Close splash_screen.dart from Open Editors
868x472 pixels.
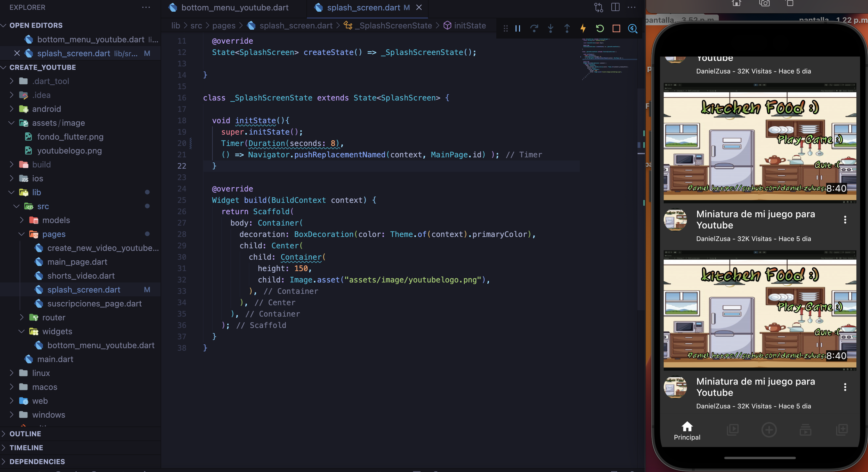coord(17,53)
